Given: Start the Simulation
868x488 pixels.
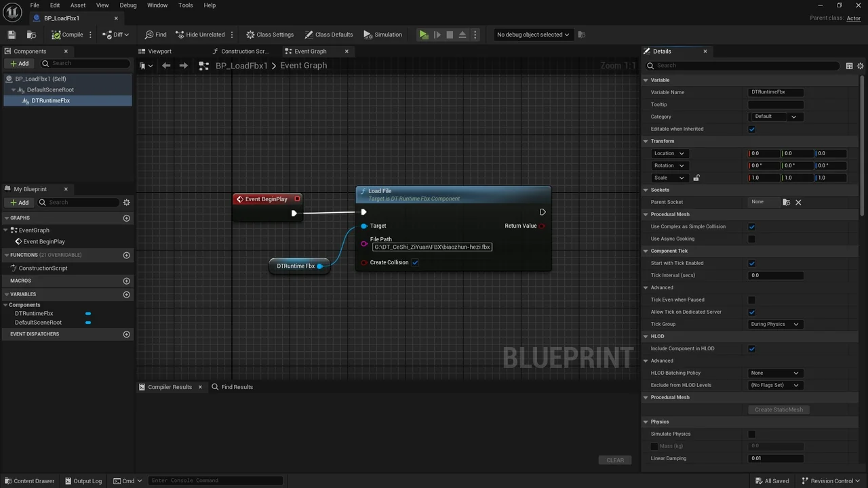Looking at the screenshot, I should tap(383, 35).
